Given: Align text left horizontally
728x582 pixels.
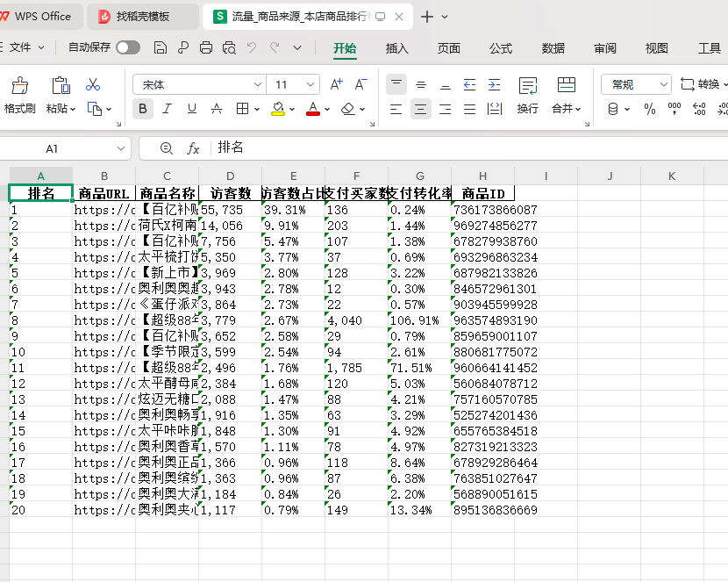Looking at the screenshot, I should pyautogui.click(x=396, y=109).
